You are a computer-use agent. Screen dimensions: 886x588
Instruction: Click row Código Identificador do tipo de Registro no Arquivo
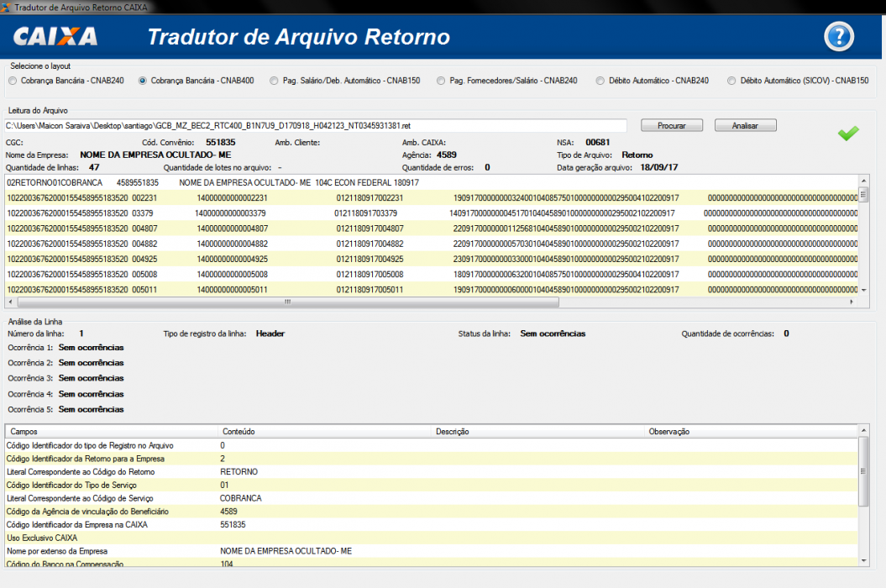pos(432,445)
